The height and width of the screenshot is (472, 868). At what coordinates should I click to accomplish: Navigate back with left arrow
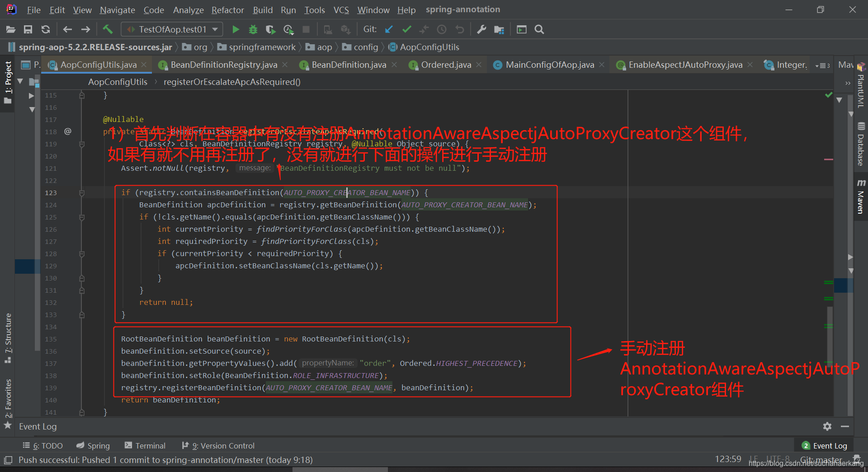click(68, 29)
